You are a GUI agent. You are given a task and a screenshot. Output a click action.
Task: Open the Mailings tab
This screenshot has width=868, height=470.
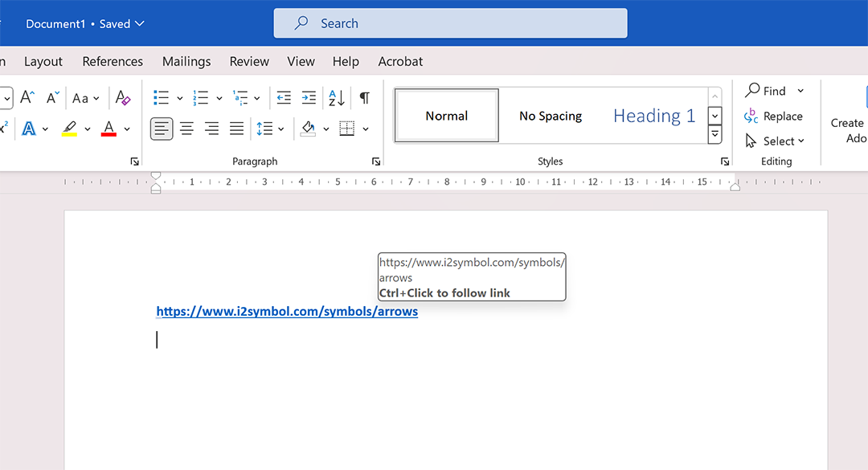click(x=186, y=61)
